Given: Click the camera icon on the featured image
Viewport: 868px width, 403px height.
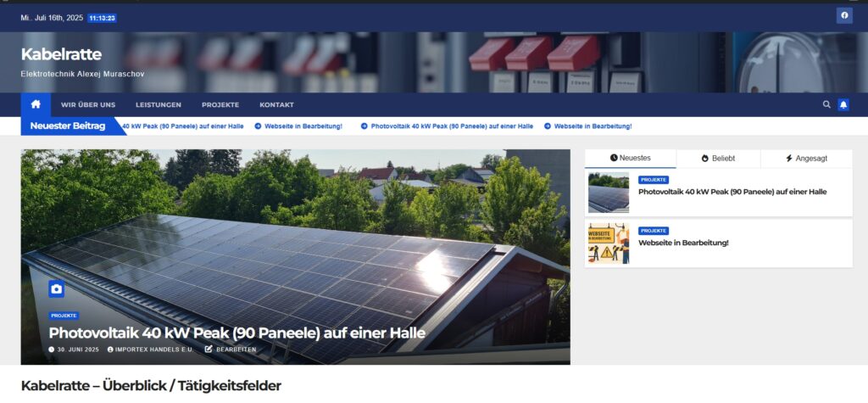Looking at the screenshot, I should click(x=57, y=288).
